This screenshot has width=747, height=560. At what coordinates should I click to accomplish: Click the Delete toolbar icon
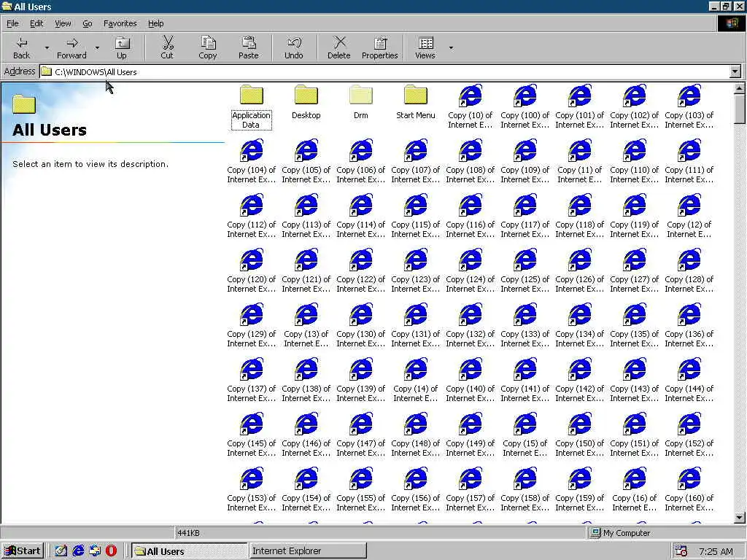tap(338, 47)
